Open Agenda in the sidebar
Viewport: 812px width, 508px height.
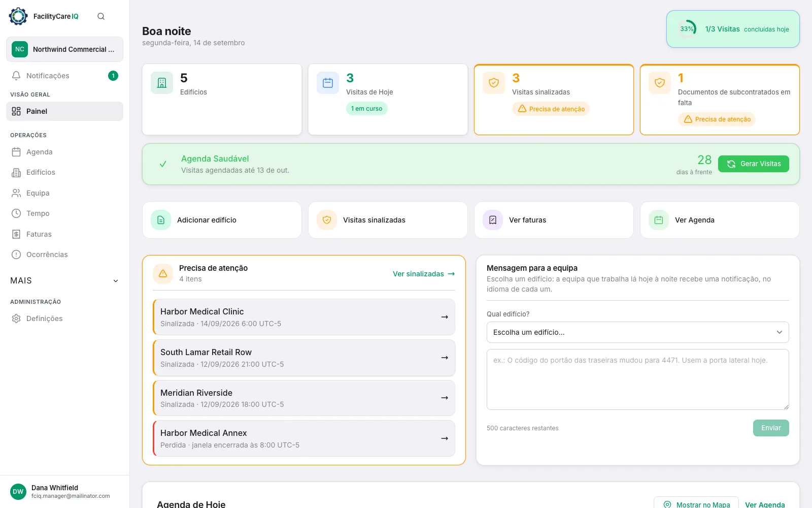click(65, 152)
